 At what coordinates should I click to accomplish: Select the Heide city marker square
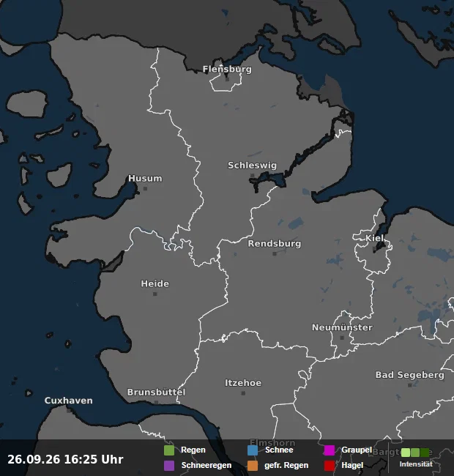(155, 294)
